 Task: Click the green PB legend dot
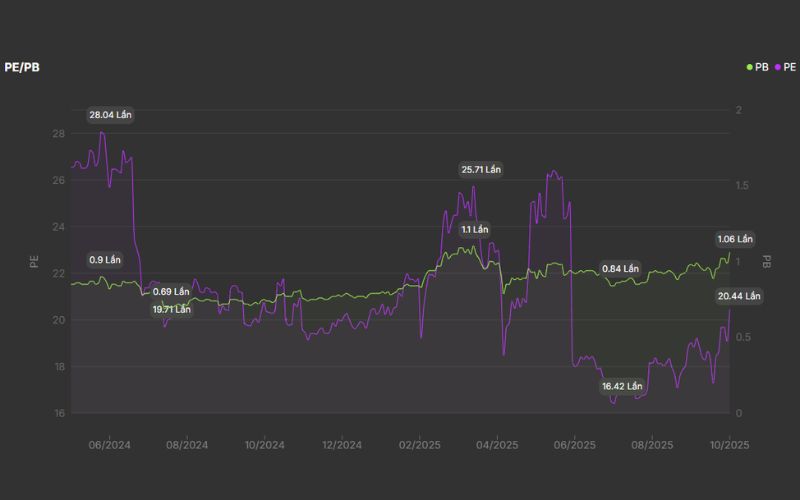pos(750,67)
